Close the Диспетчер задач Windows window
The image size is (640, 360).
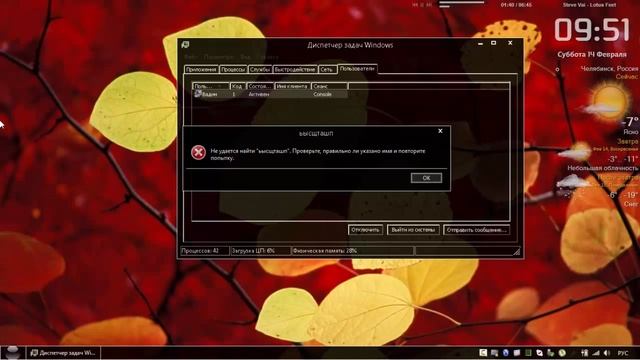coord(510,43)
